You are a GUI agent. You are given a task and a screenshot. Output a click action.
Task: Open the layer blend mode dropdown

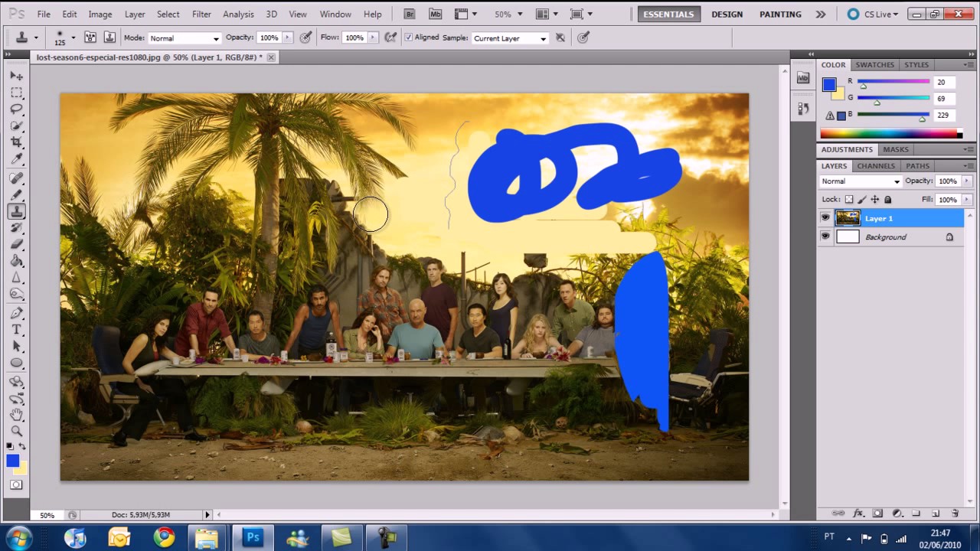[x=861, y=181]
